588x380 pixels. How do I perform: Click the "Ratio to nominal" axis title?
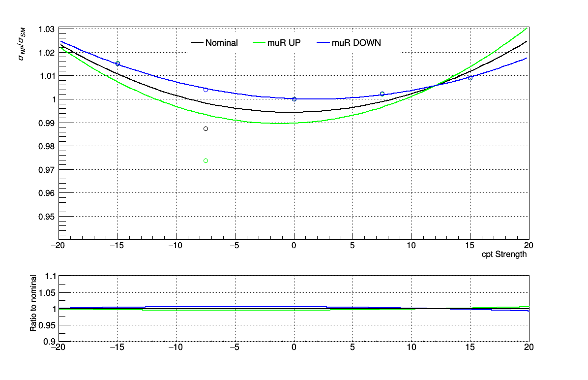tap(33, 303)
